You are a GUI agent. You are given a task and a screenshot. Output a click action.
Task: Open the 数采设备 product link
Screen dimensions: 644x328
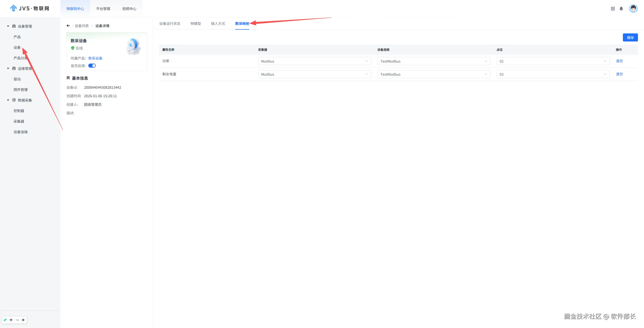[95, 58]
